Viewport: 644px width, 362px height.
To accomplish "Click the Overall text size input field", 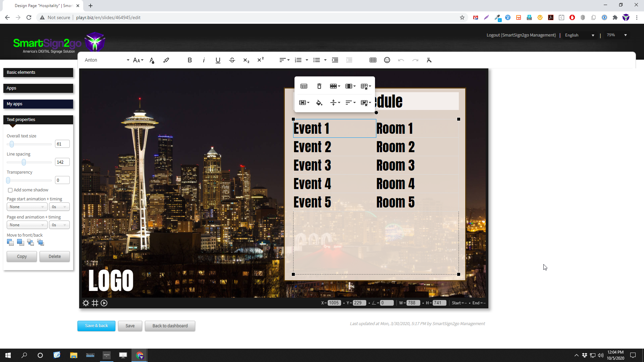I will coord(62,144).
